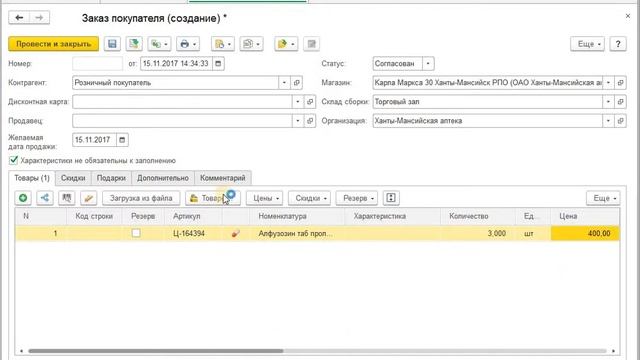This screenshot has width=640, height=360.
Task: Open the Еще menu in the table toolbar
Action: (x=603, y=198)
